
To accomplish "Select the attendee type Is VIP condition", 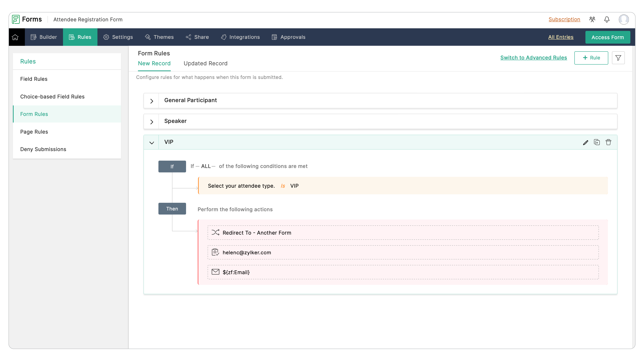I will [x=403, y=186].
